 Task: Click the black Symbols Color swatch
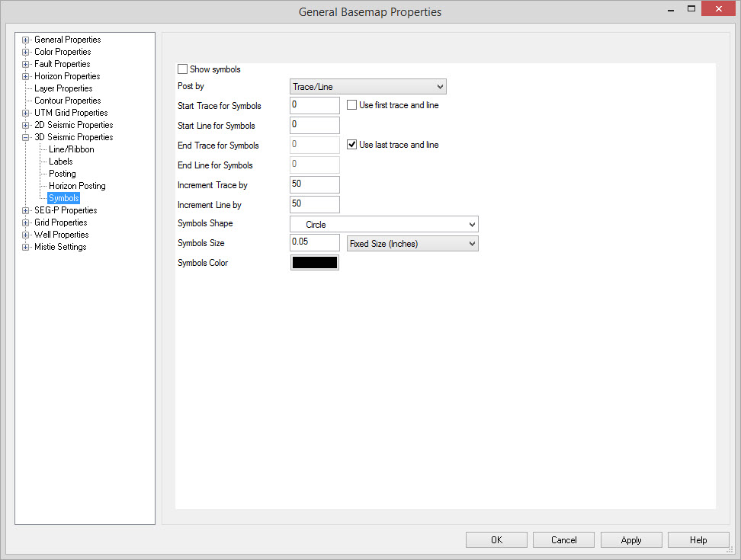[314, 263]
